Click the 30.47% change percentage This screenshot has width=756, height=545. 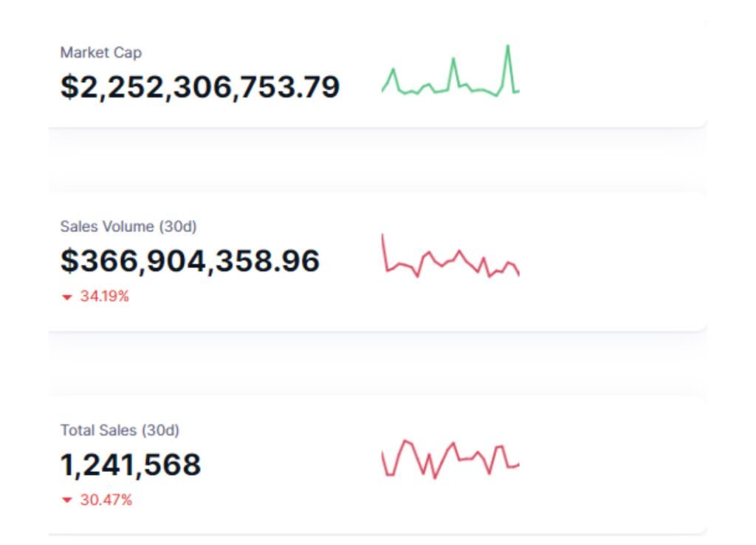tap(106, 500)
